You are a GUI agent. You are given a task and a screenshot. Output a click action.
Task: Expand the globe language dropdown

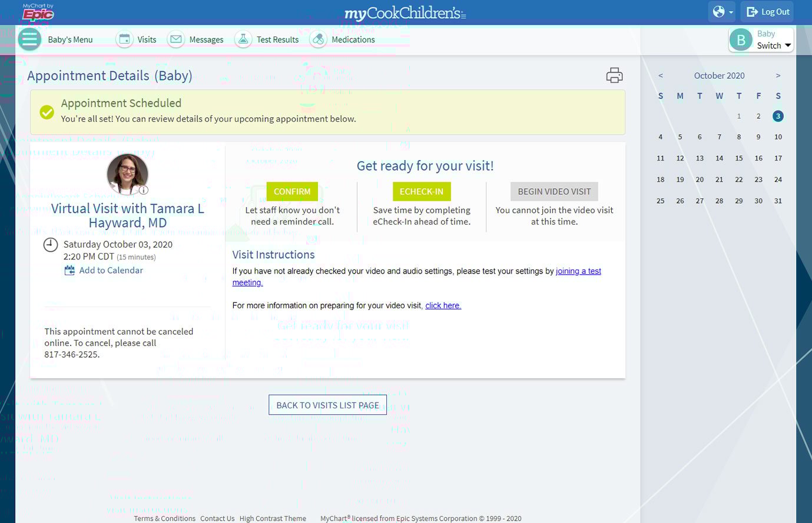[722, 12]
